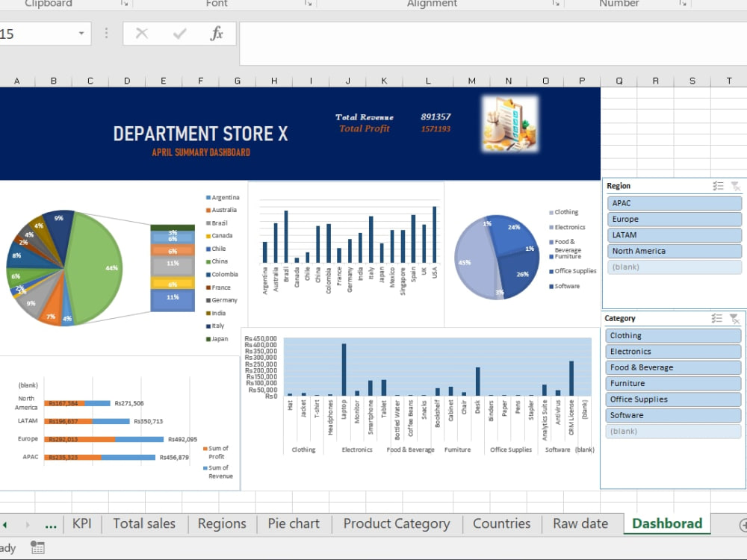Select (blank) in Region slicer
The height and width of the screenshot is (560, 747).
(675, 267)
